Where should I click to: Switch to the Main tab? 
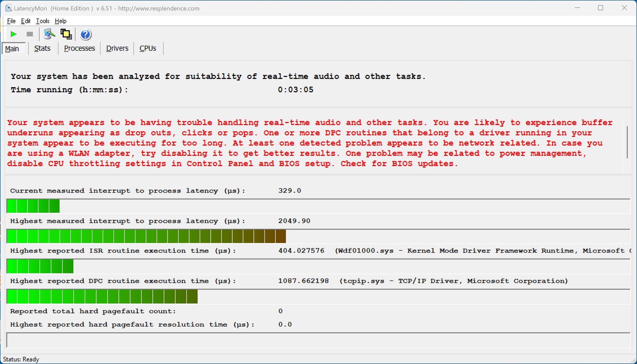[x=12, y=49]
